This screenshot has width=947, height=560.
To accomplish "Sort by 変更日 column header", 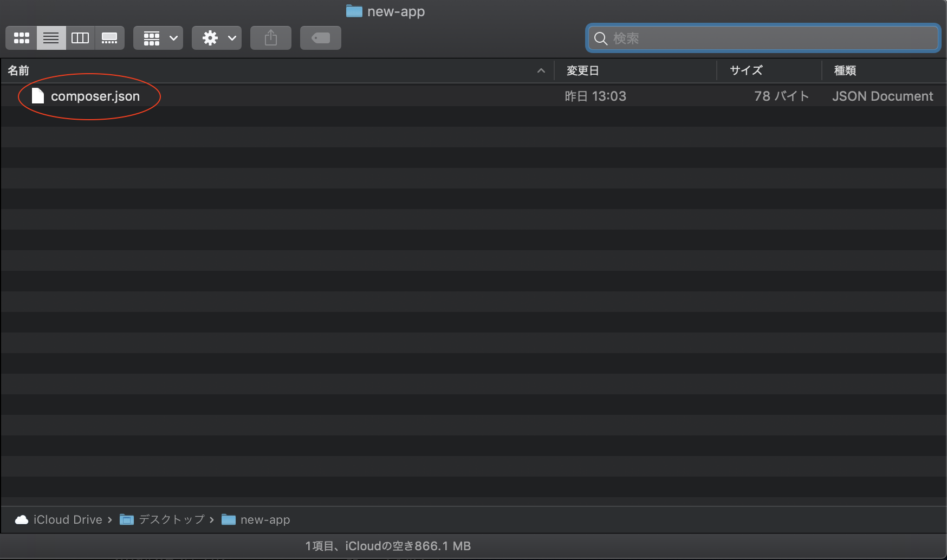I will 582,70.
